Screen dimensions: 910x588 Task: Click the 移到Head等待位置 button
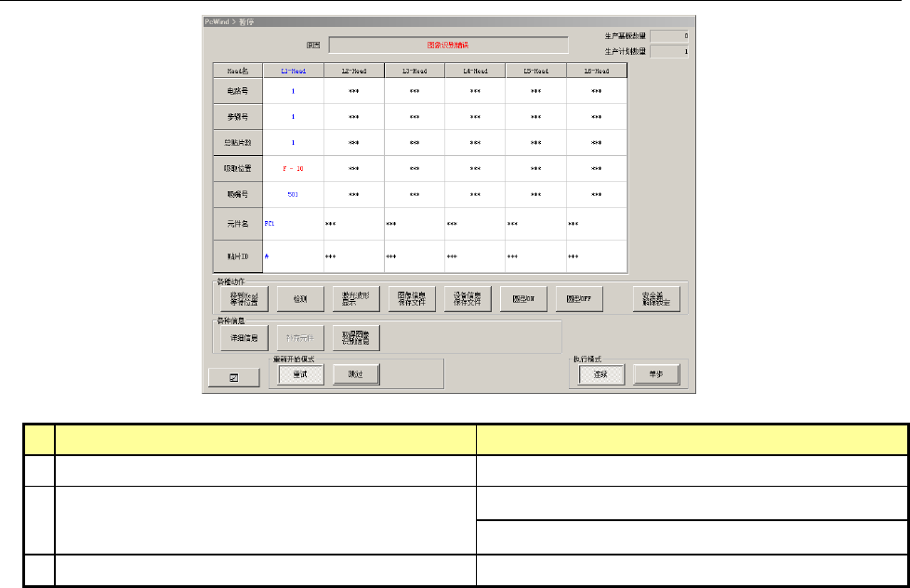244,299
